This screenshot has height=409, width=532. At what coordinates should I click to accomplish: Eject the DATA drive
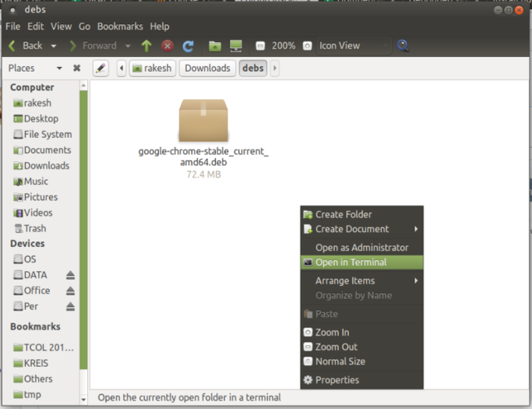pyautogui.click(x=70, y=275)
